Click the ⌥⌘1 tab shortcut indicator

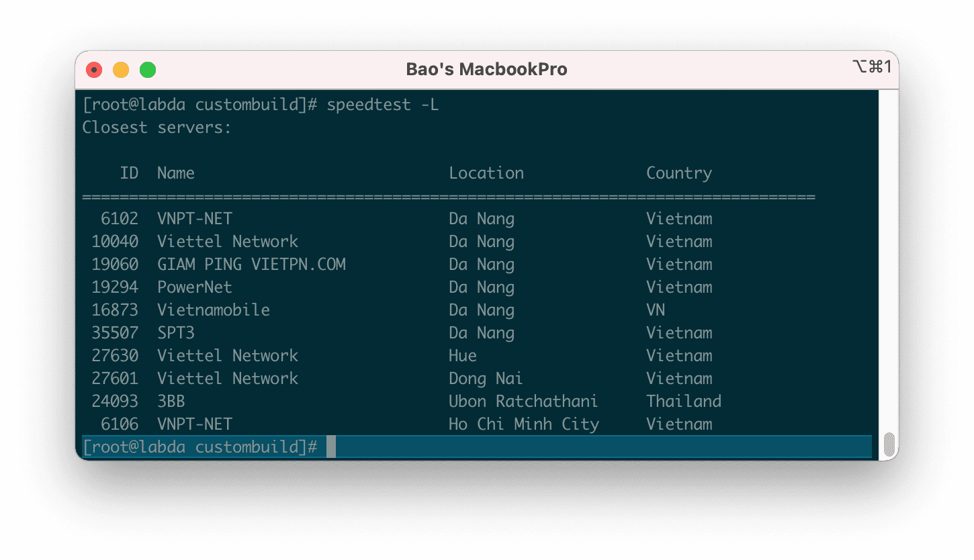click(x=871, y=66)
